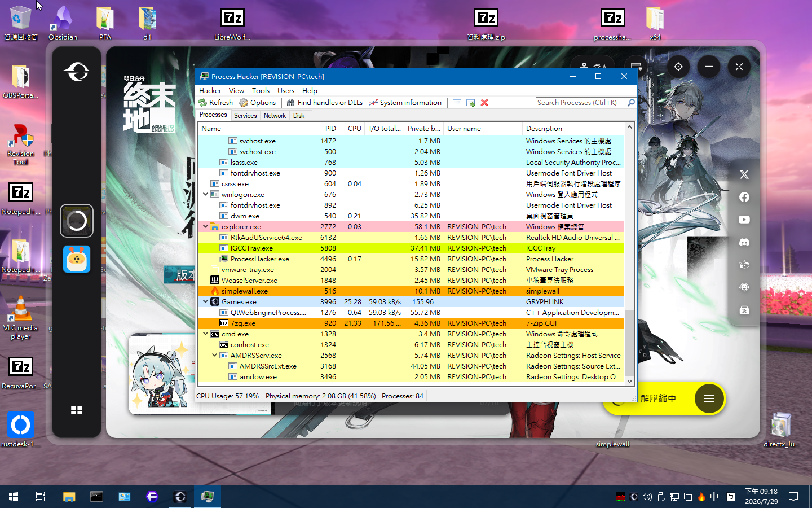
Task: Collapse the winlogon.exe process tree
Action: 205,194
